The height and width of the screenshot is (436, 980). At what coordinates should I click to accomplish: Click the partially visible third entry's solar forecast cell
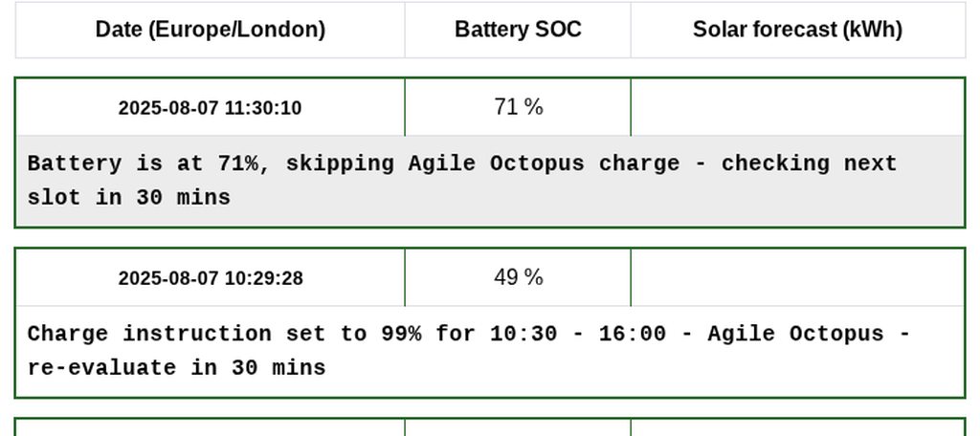pyautogui.click(x=797, y=427)
